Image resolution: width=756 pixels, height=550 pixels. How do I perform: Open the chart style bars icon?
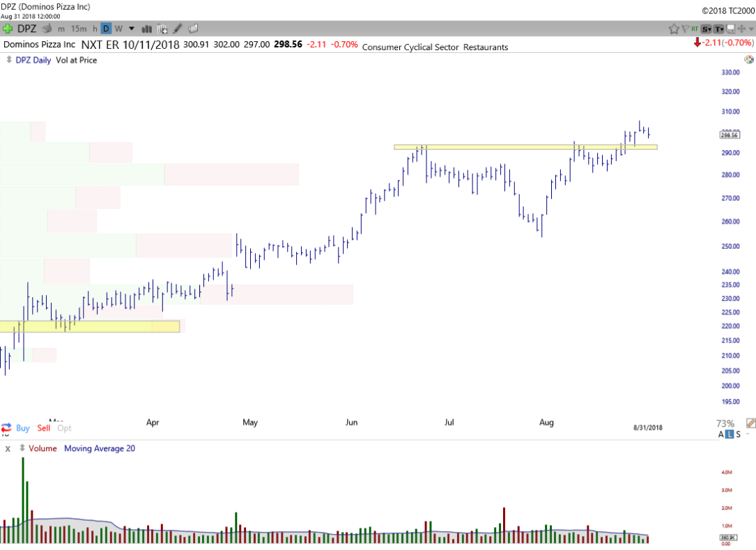tap(147, 29)
